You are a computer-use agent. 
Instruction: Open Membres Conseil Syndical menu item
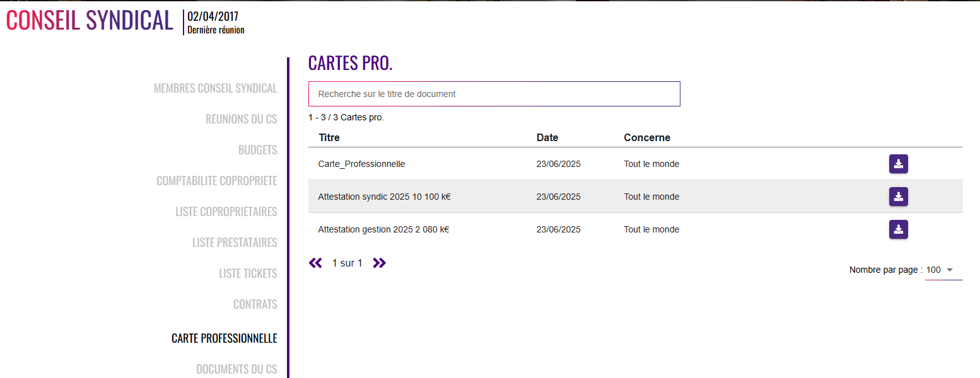[x=215, y=88]
